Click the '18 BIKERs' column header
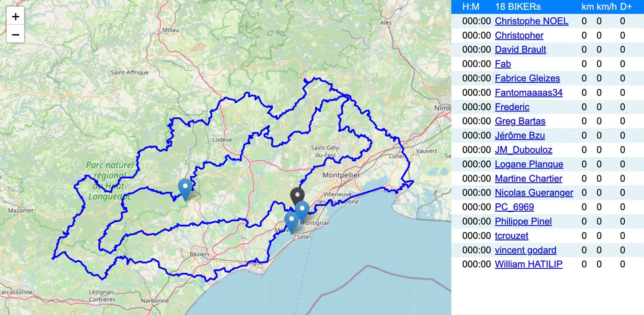The height and width of the screenshot is (315, 644). click(518, 7)
